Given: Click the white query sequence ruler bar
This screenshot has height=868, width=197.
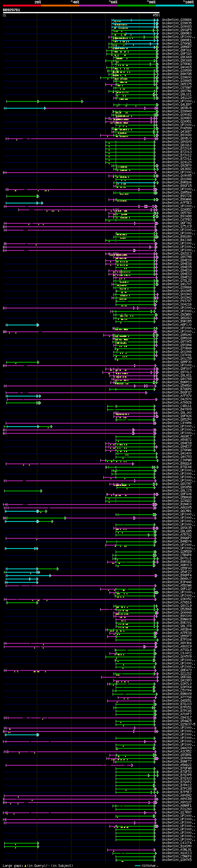Looking at the screenshot, I should [81, 13].
